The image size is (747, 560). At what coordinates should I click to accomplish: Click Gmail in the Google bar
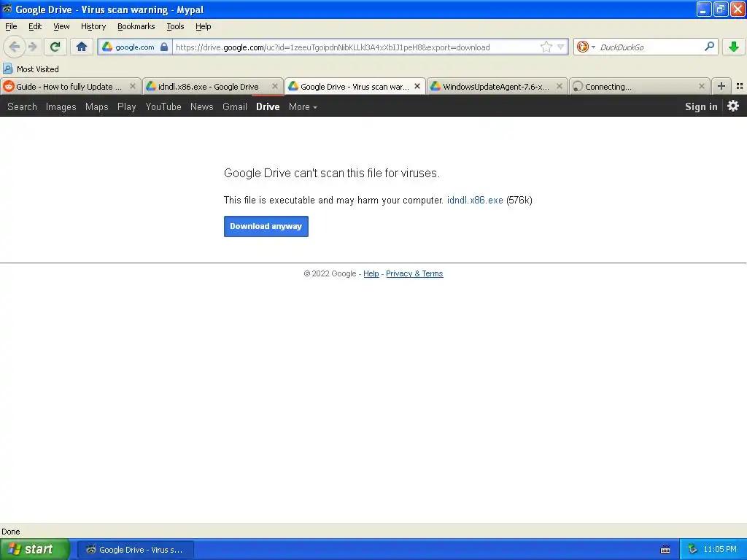pyautogui.click(x=235, y=106)
